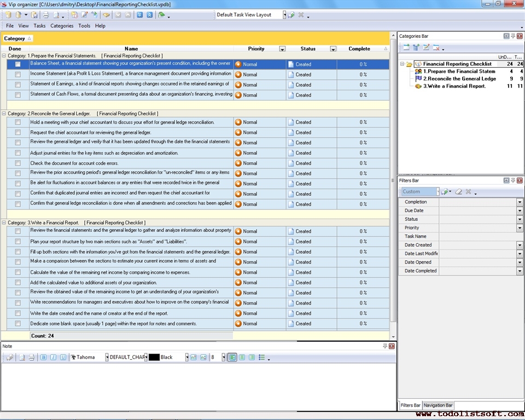Viewport: 525px width, 420px height.
Task: Click the bullet list icon in the Note toolbar
Action: (x=262, y=357)
